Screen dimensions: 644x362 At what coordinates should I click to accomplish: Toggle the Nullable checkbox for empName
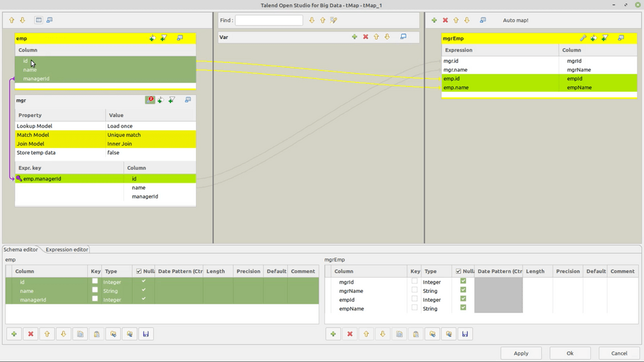[464, 308]
